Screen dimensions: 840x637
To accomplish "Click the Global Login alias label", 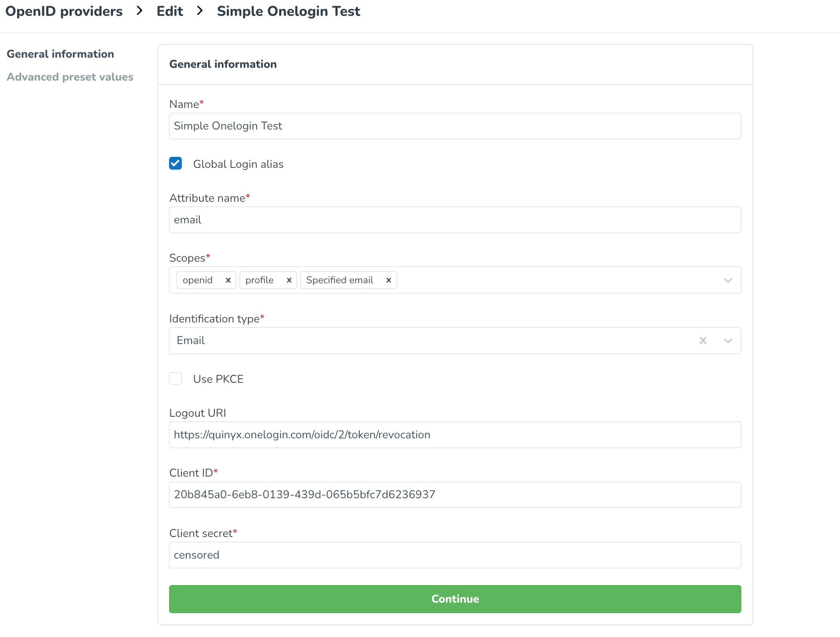I will tap(238, 164).
